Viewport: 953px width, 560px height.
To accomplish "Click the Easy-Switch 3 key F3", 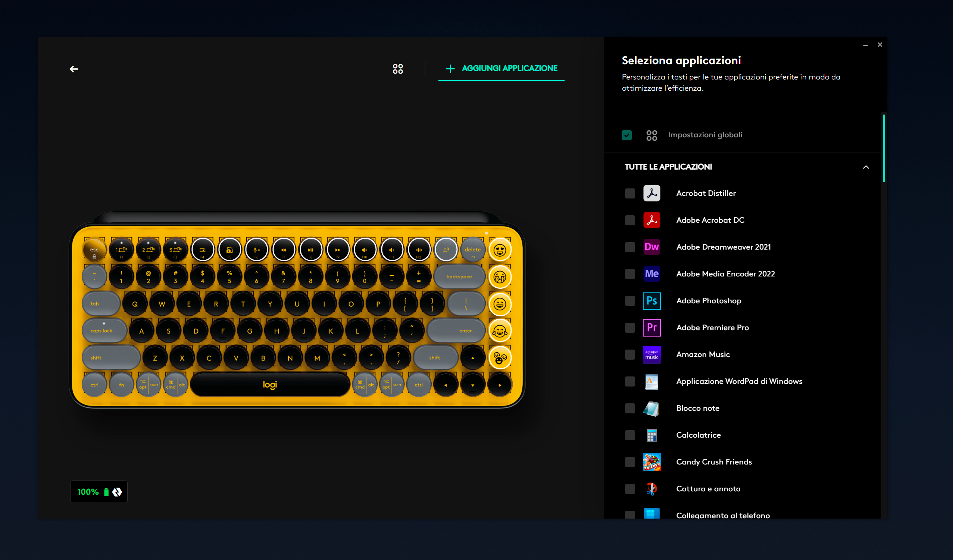I will point(175,250).
